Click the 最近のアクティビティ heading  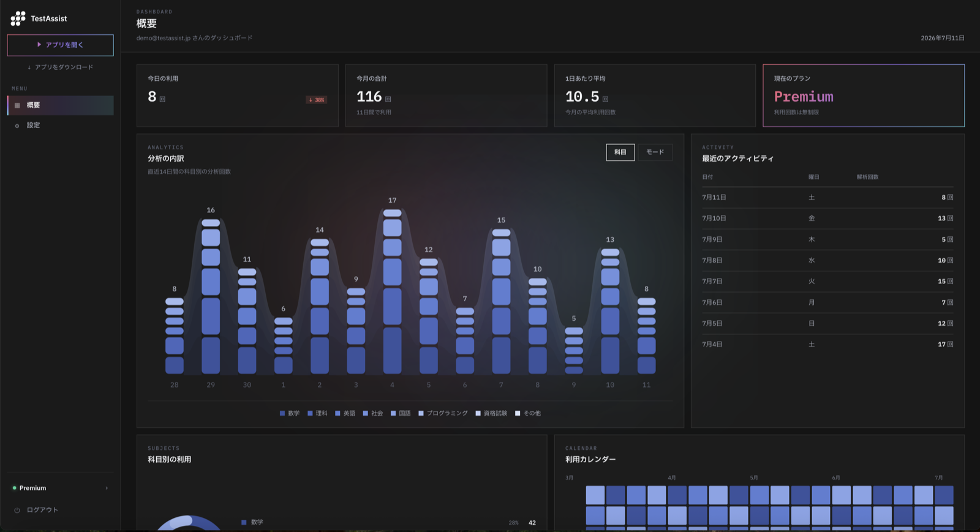click(737, 158)
